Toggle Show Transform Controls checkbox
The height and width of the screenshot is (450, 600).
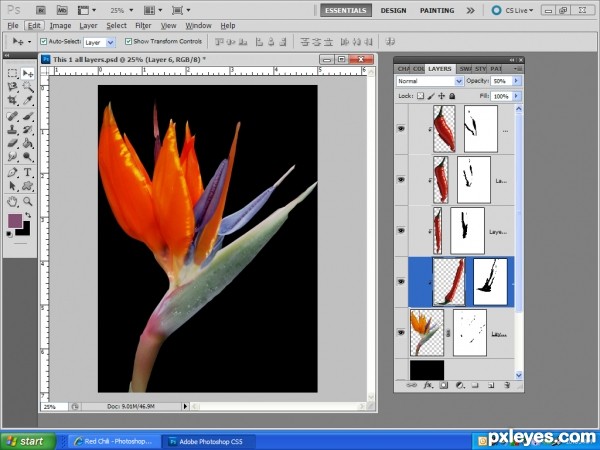pyautogui.click(x=128, y=41)
